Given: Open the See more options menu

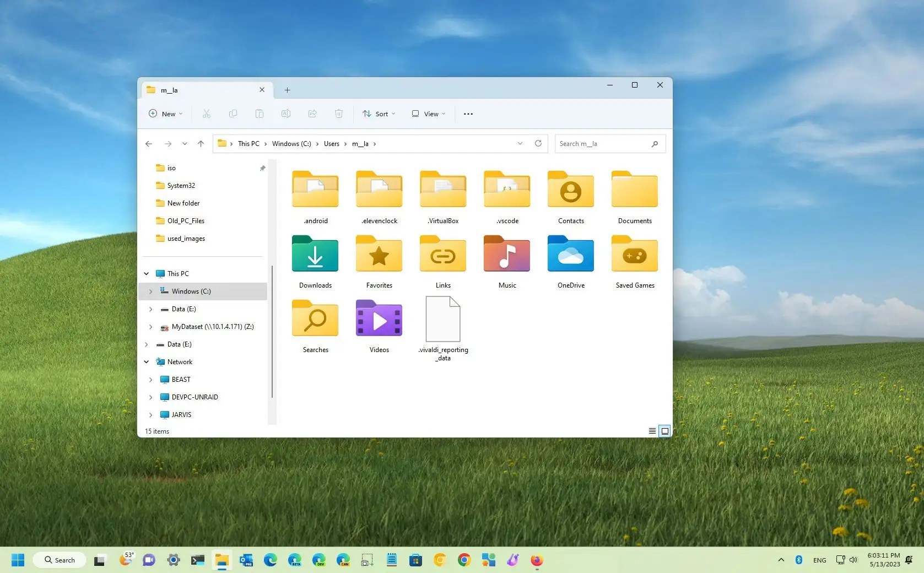Looking at the screenshot, I should (x=468, y=113).
